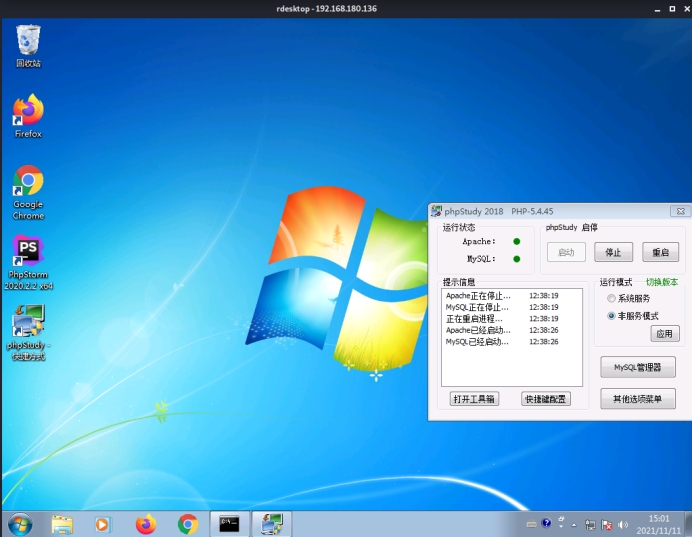Click the 打开工具箱 toolbox button
This screenshot has height=537, width=692.
474,399
